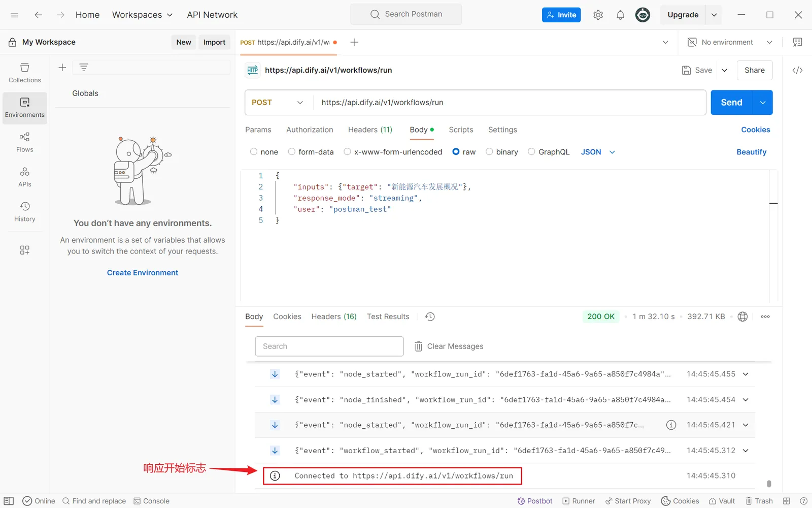Add a new environment with plus icon
812x508 pixels.
point(62,67)
